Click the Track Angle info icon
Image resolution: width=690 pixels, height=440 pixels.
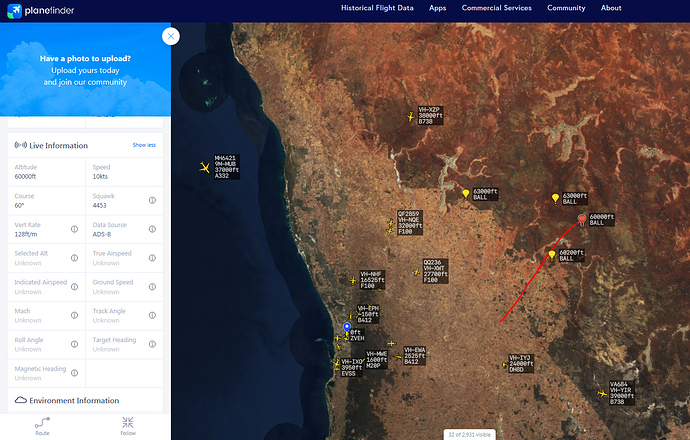pyautogui.click(x=152, y=315)
